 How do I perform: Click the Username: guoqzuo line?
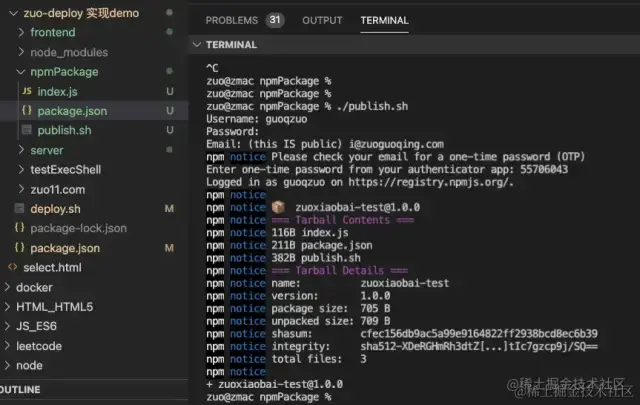point(257,119)
